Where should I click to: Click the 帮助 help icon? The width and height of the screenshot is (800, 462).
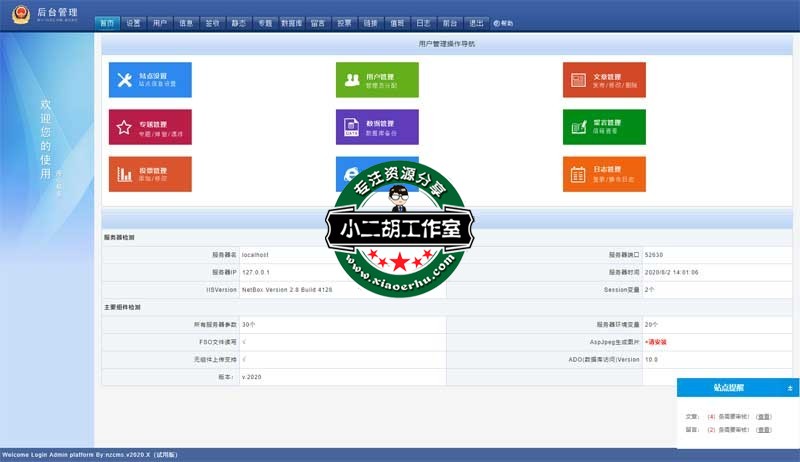tap(503, 23)
